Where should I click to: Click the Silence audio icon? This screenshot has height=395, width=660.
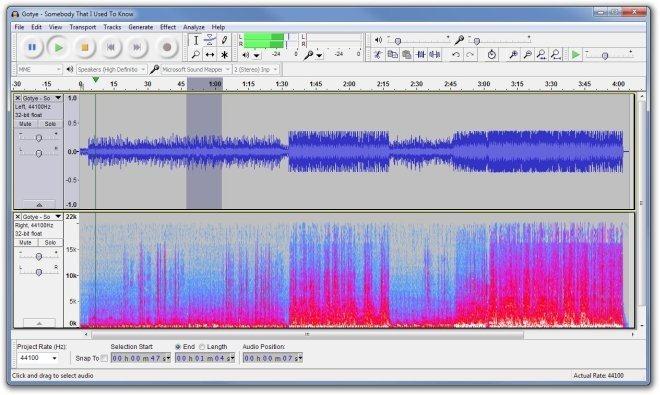pyautogui.click(x=435, y=54)
